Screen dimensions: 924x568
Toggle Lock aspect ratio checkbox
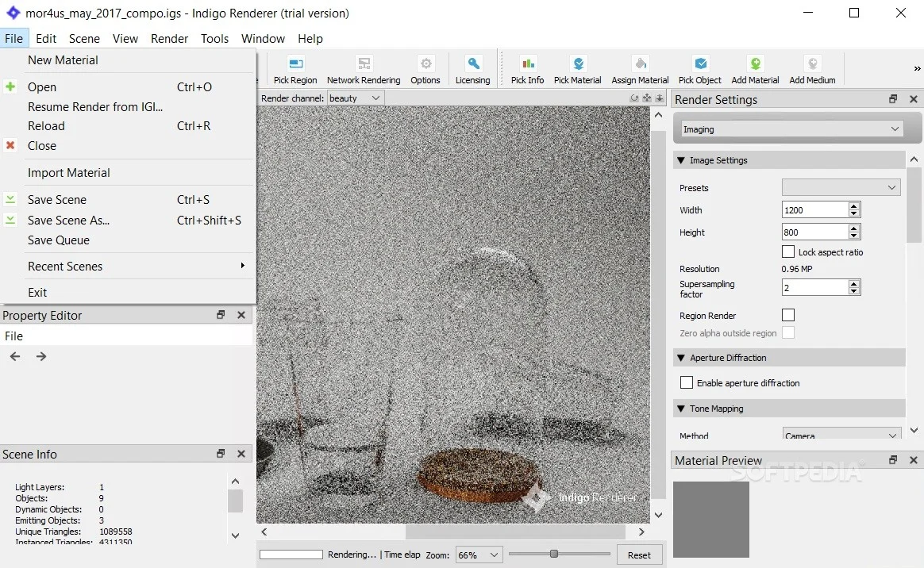point(788,252)
